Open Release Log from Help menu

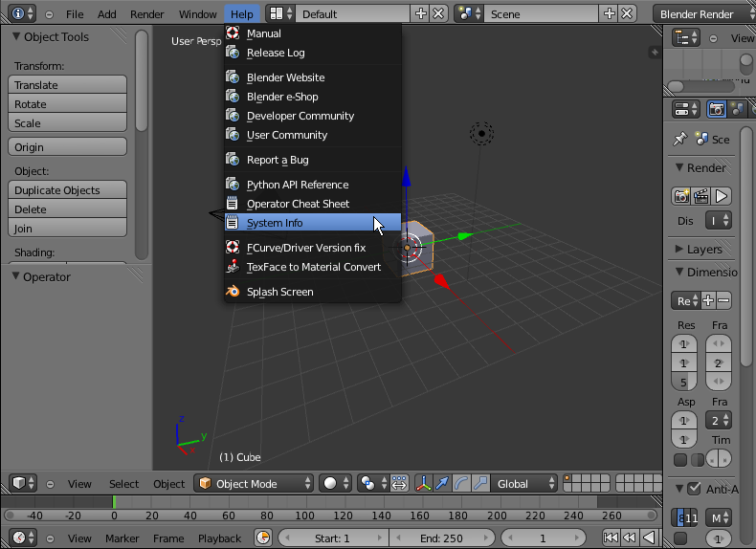(x=313, y=53)
